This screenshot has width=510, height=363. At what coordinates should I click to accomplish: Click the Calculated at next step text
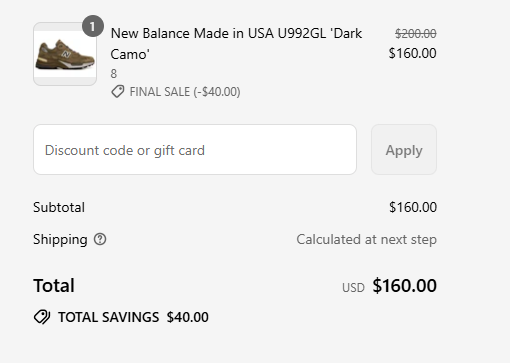tap(367, 239)
